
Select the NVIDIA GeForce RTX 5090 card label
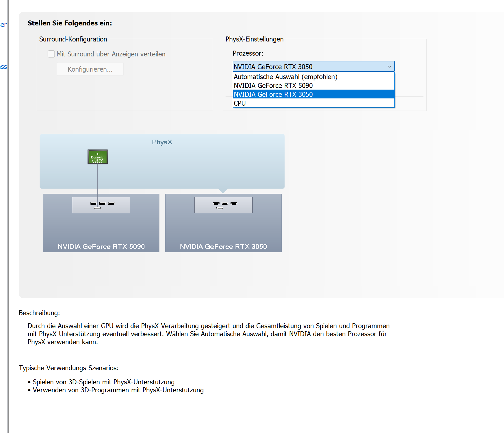101,246
